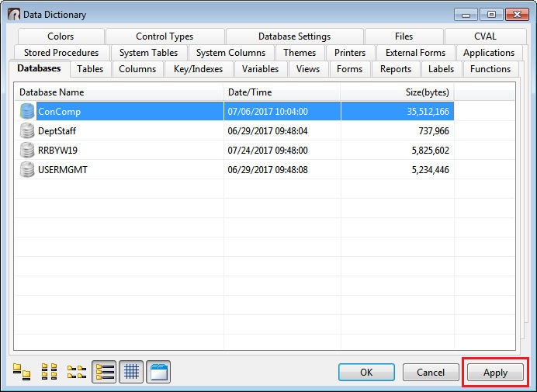The image size is (537, 392).
Task: Click the DeptStaff database icon
Action: (27, 131)
